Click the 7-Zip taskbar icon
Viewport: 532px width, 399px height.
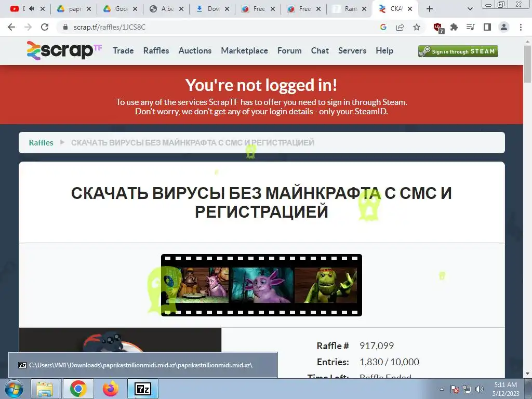click(142, 389)
